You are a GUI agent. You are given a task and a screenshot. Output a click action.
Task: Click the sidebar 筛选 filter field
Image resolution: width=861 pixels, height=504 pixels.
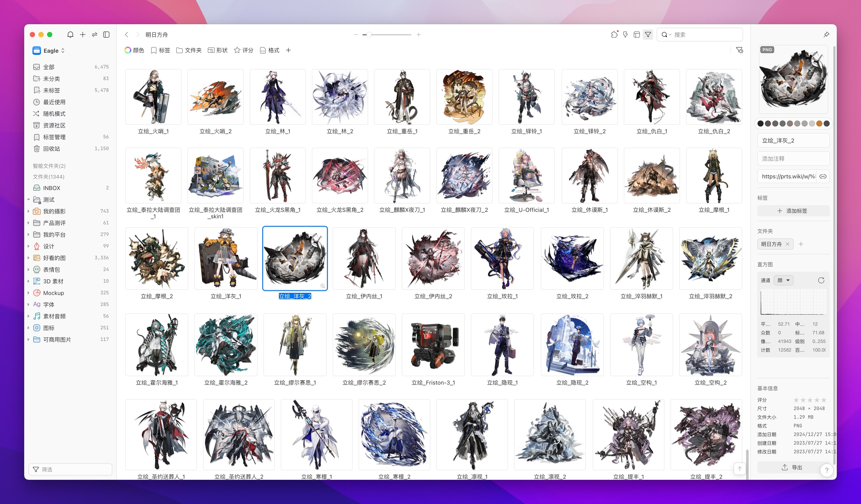click(70, 469)
